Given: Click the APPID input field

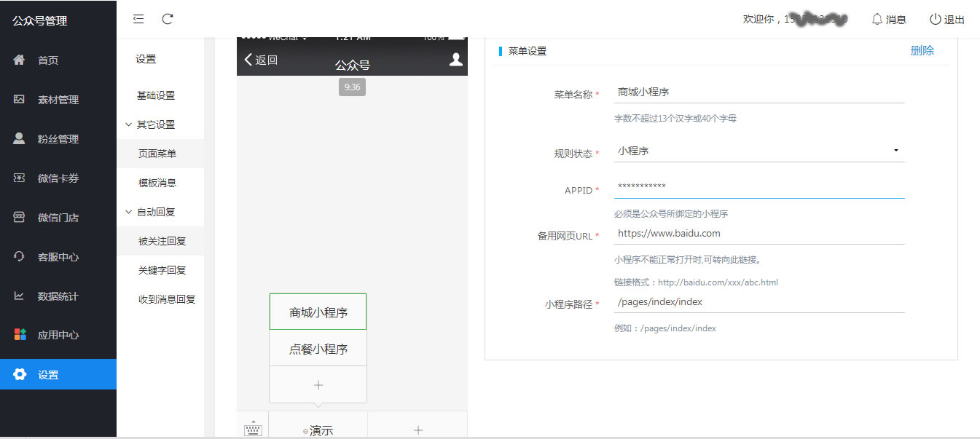Looking at the screenshot, I should [x=759, y=187].
